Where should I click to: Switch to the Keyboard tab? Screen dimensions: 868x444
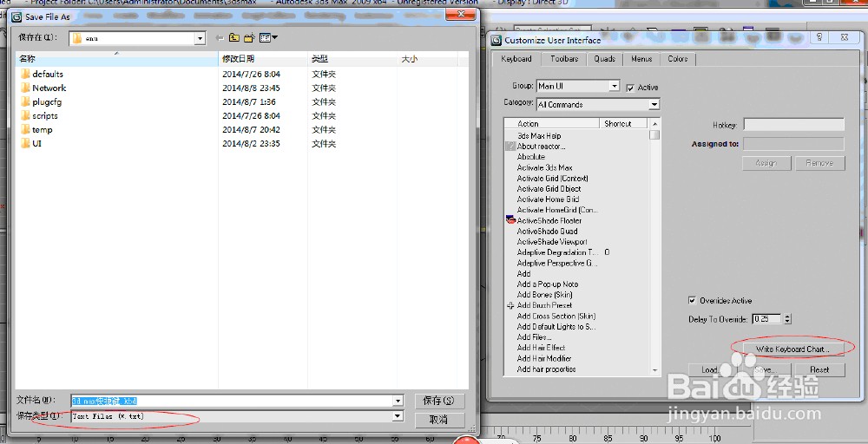pos(516,59)
